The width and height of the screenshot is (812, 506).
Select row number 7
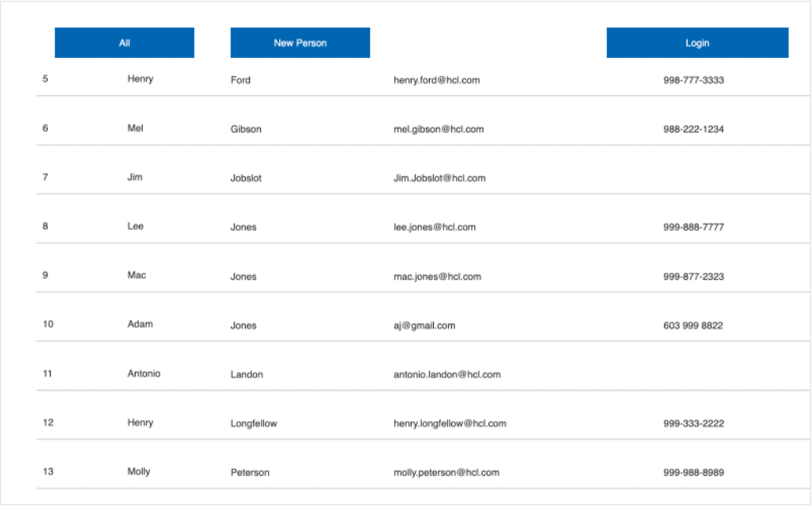click(x=45, y=177)
